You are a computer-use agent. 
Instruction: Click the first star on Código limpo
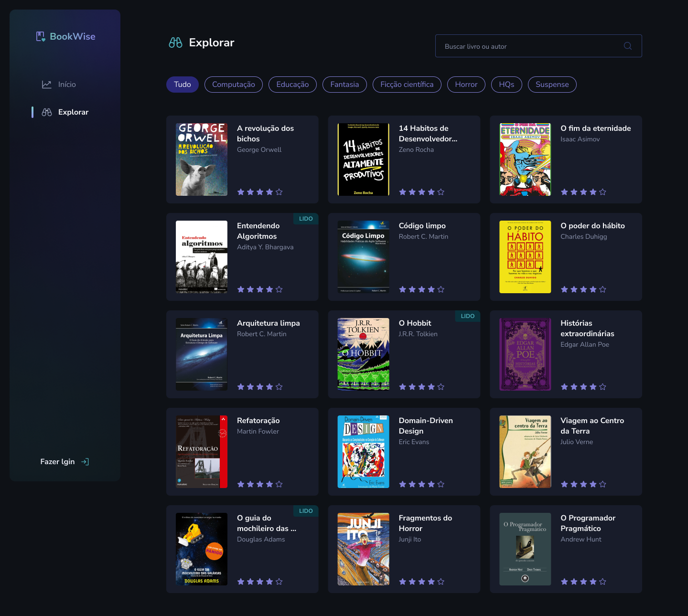click(403, 289)
